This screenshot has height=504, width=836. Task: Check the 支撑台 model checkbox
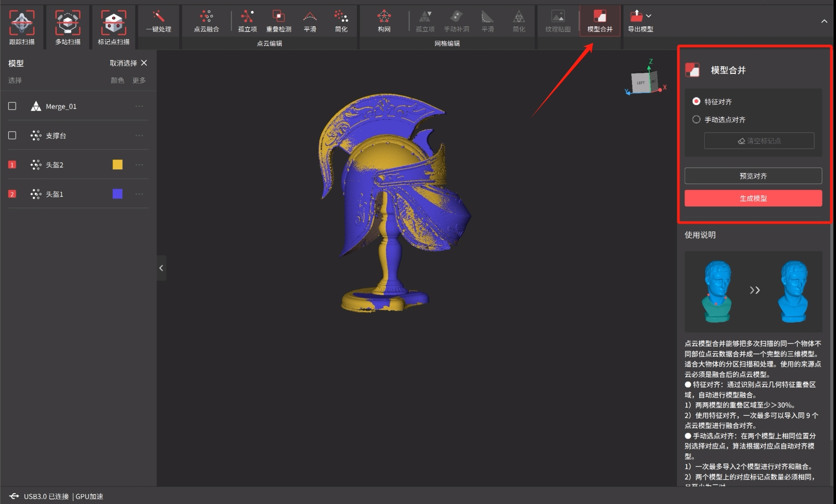click(x=12, y=135)
